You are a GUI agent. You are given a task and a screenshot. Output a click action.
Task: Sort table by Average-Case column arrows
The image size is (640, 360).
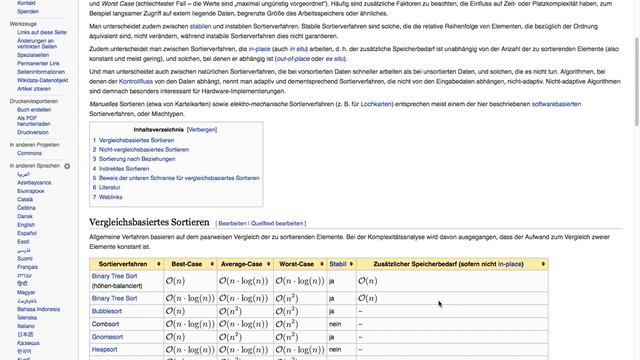coord(268,264)
